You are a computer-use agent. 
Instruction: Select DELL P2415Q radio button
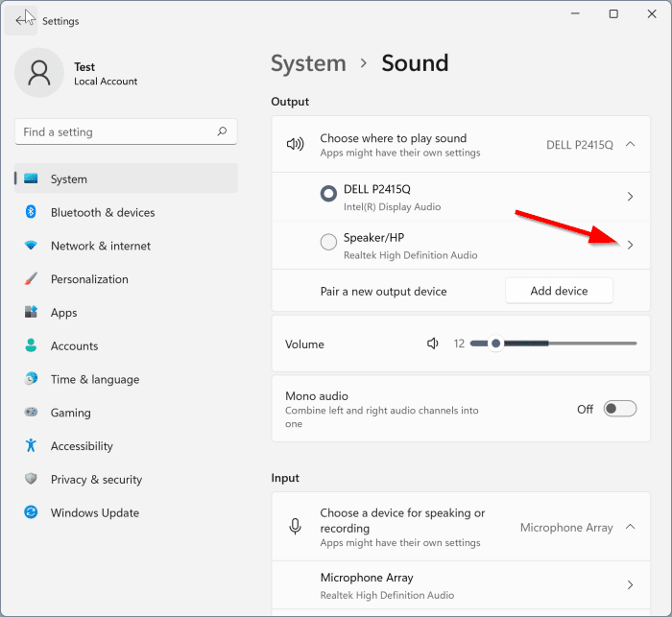tap(328, 193)
